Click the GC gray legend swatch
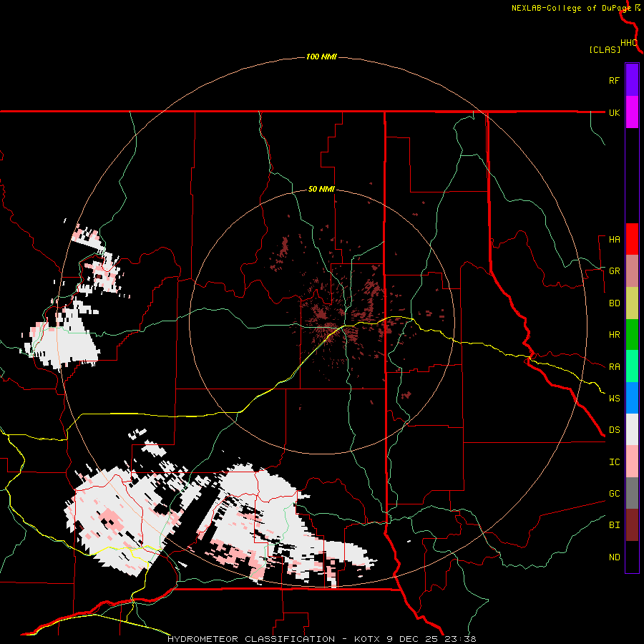644x644 pixels. 632,493
